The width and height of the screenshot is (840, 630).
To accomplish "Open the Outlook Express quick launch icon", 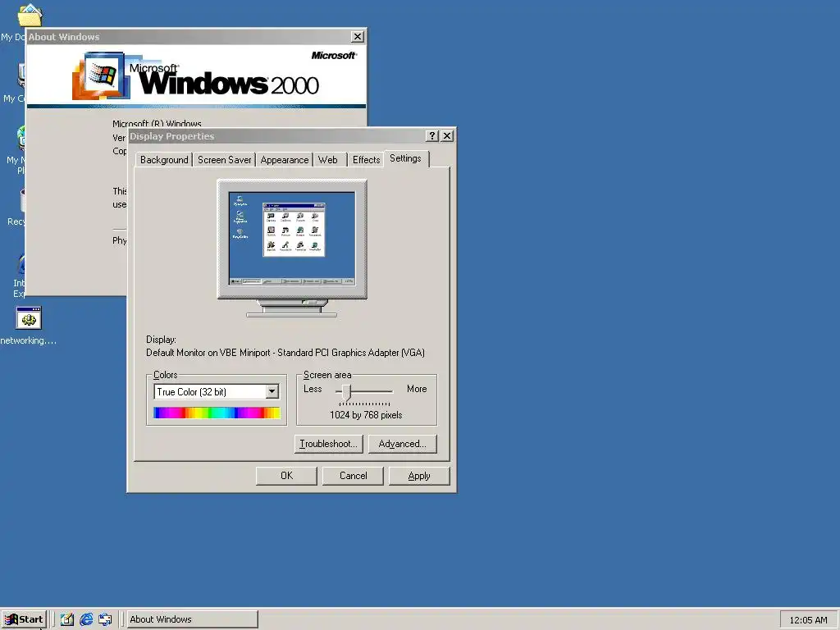I will [106, 619].
